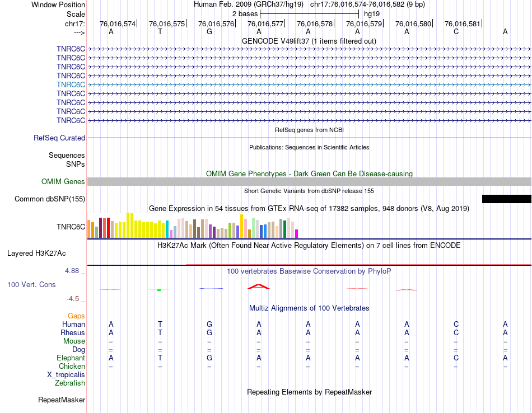The image size is (532, 413).
Task: Open the GTEx Gene Expression track title
Action: pyautogui.click(x=309, y=208)
